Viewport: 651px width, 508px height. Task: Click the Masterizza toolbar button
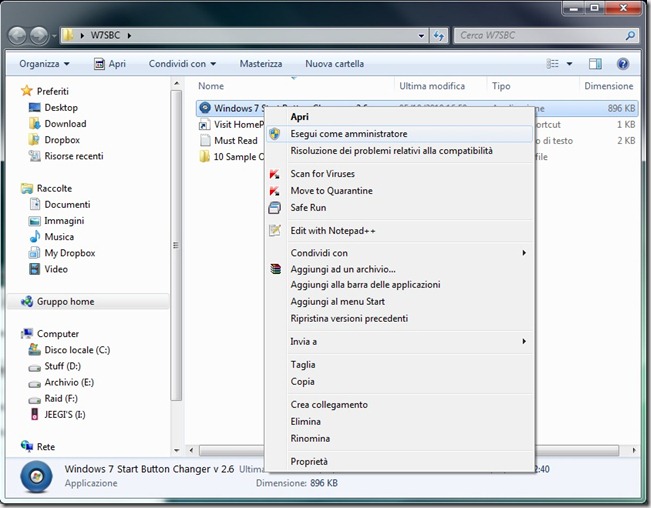(x=261, y=64)
